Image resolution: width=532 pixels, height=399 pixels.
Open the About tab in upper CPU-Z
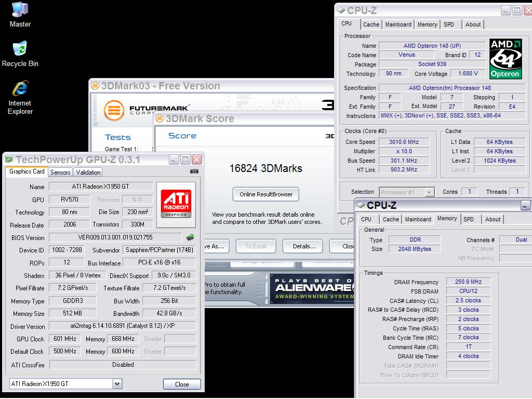(473, 24)
